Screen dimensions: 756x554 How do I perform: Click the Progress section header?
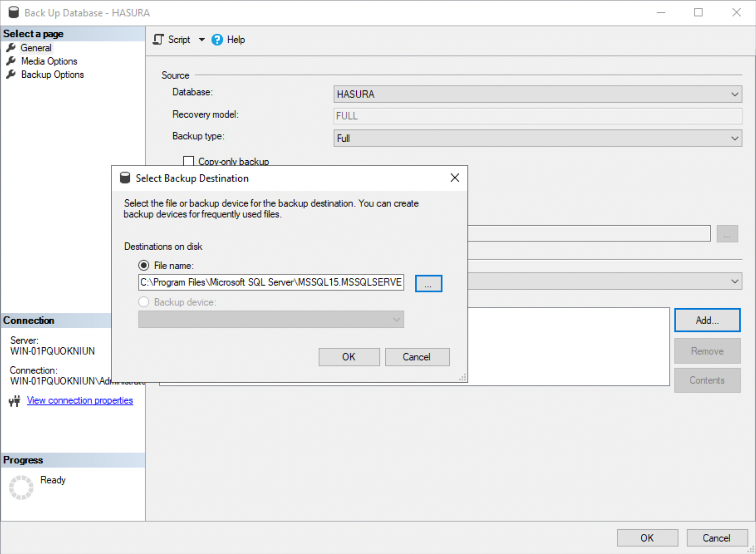tap(73, 460)
